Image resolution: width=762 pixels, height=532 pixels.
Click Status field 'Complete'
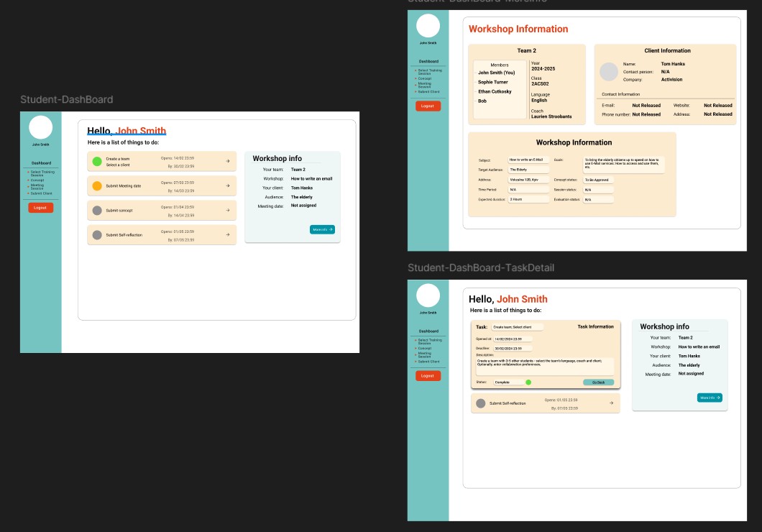[x=509, y=382]
